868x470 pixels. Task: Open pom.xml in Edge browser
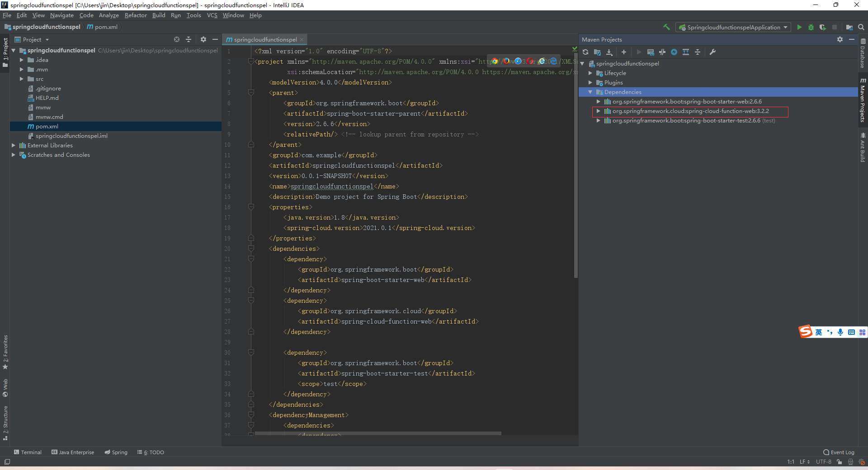click(553, 61)
